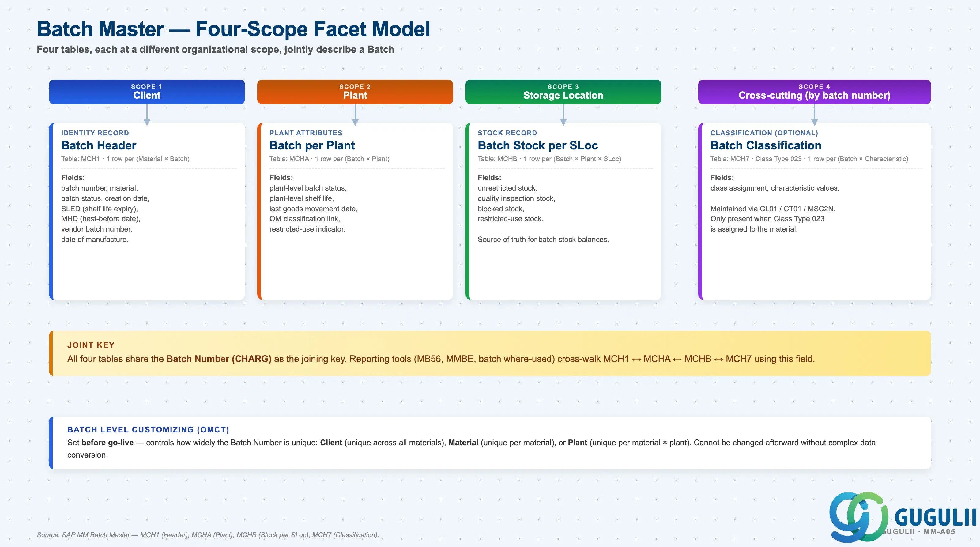The image size is (980, 547).
Task: Click the Batch Stock per SLoc title
Action: click(x=537, y=145)
